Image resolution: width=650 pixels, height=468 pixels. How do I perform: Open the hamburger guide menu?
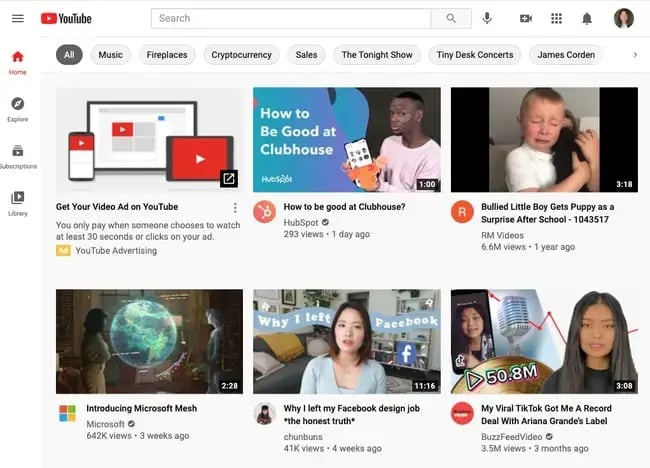pos(18,18)
